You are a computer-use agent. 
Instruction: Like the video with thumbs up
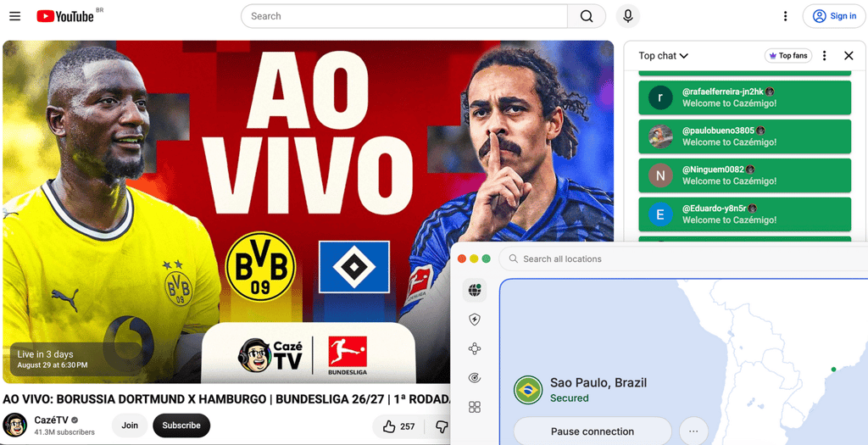coord(398,426)
